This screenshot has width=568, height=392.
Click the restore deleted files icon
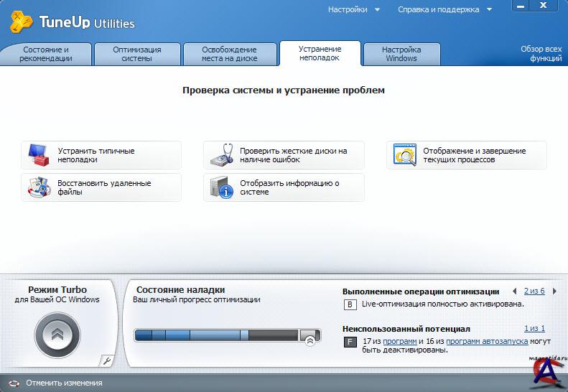pos(38,187)
